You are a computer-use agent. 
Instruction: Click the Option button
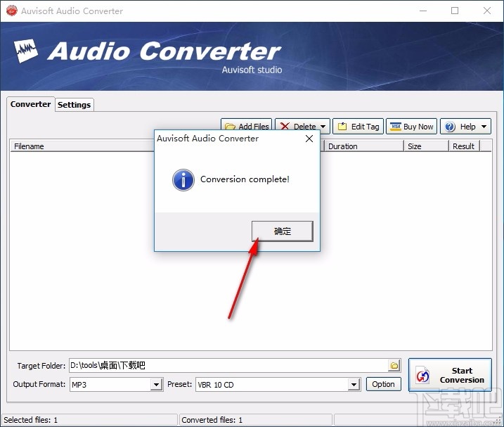point(384,384)
